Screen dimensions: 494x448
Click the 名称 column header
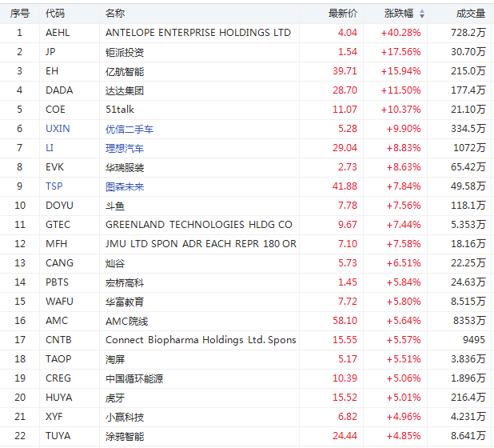(115, 14)
